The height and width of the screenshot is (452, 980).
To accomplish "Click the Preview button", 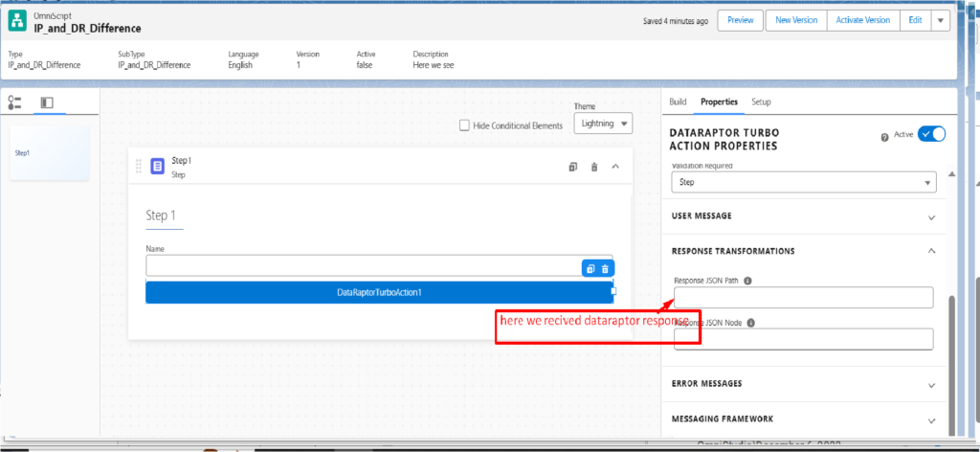I will [x=740, y=20].
